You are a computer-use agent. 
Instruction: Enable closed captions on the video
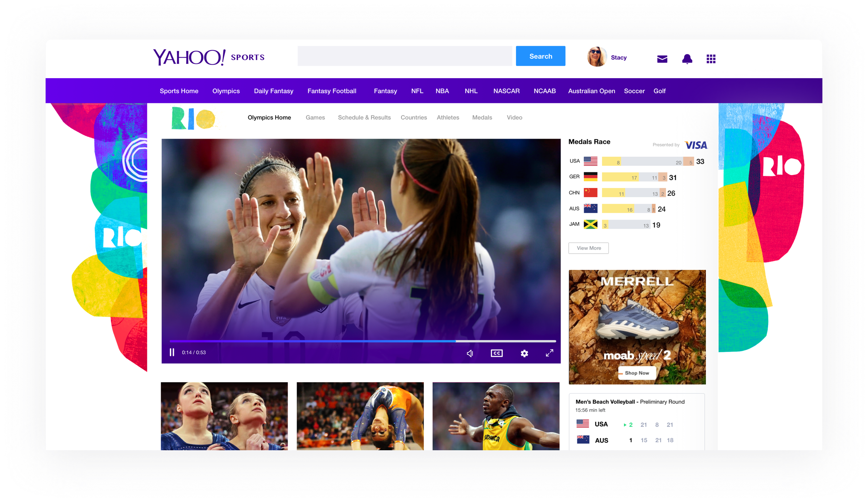[496, 353]
